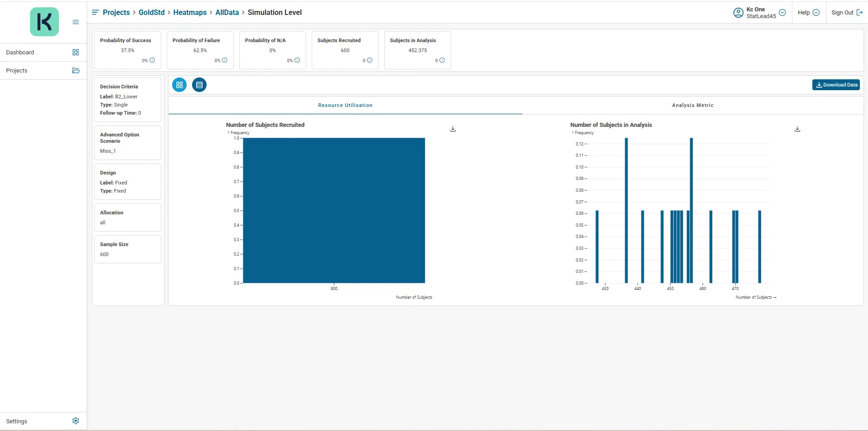Click info icon on Probability of Success card
Viewport: 868px width, 431px height.
tap(152, 60)
